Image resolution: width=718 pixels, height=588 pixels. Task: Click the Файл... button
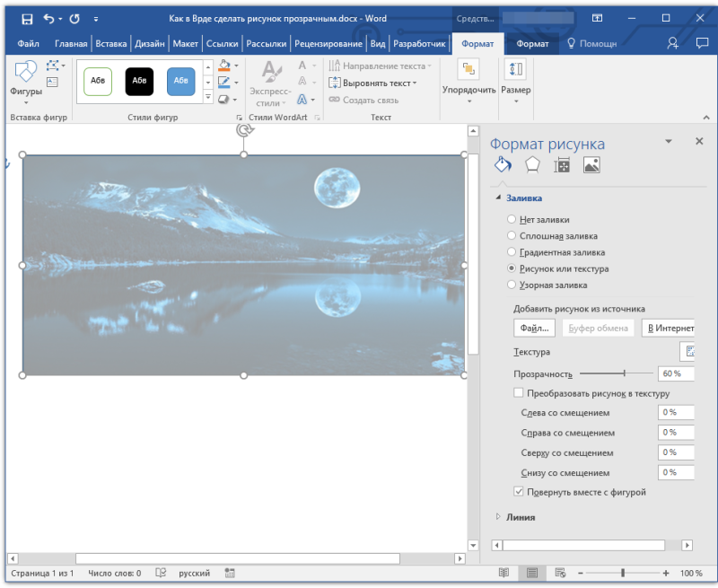(534, 328)
